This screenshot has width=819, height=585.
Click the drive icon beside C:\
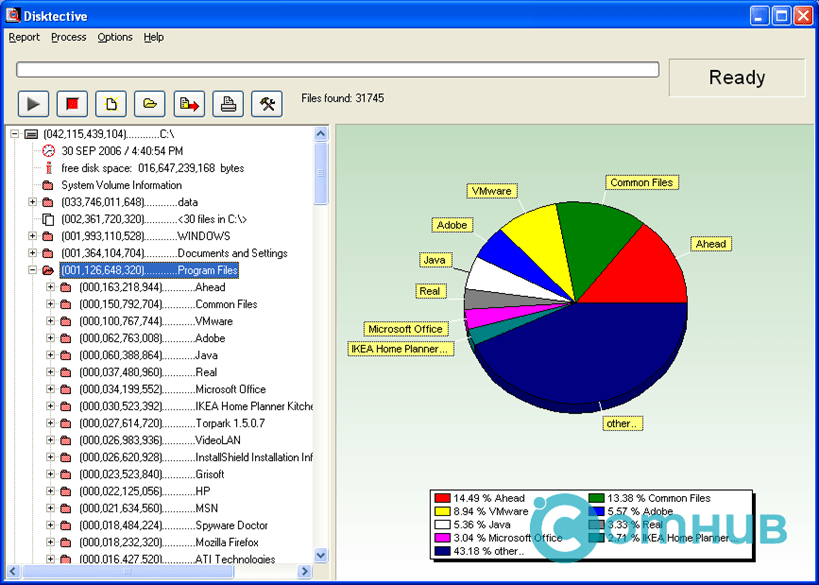31,134
